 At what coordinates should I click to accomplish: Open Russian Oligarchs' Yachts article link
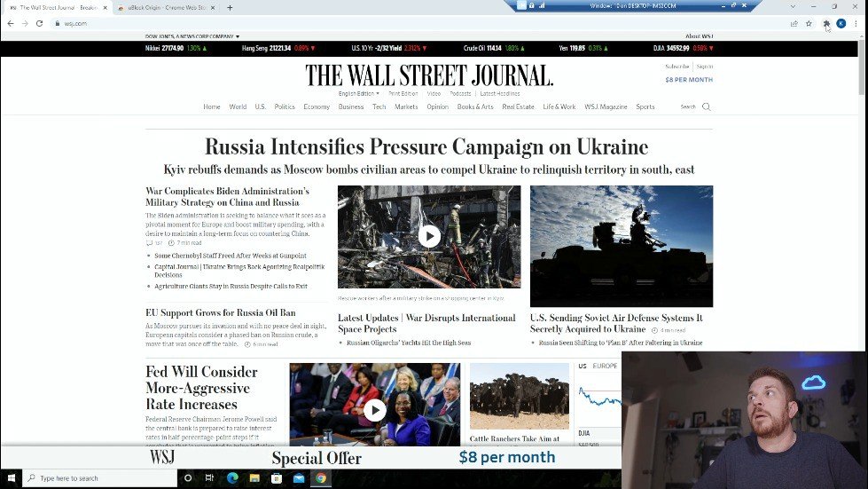pyautogui.click(x=409, y=343)
